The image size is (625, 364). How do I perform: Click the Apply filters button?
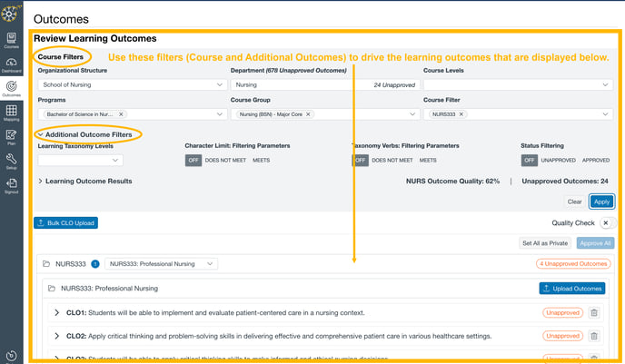click(x=601, y=202)
